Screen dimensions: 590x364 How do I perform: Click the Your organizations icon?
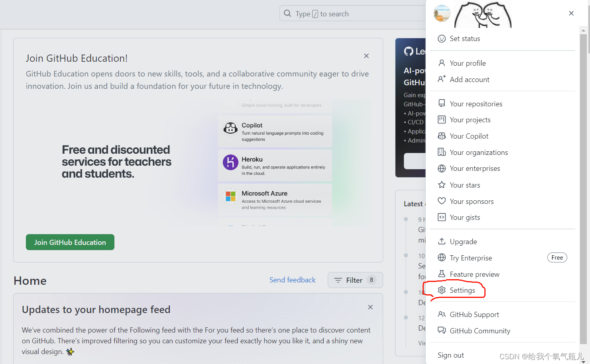[x=441, y=152]
